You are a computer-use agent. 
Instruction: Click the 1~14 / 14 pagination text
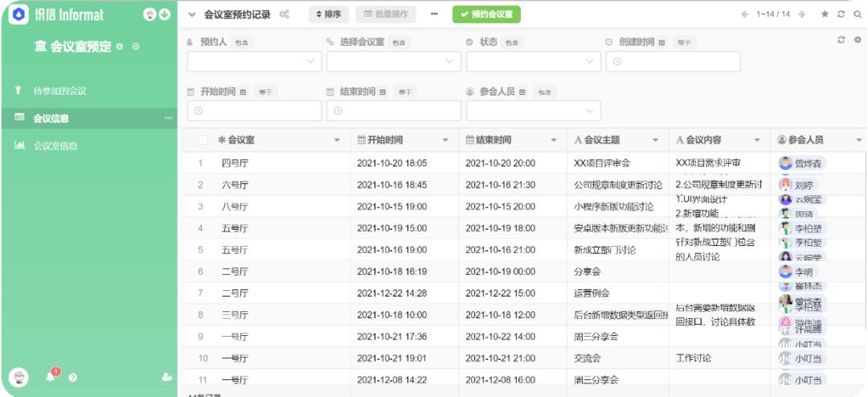(773, 14)
